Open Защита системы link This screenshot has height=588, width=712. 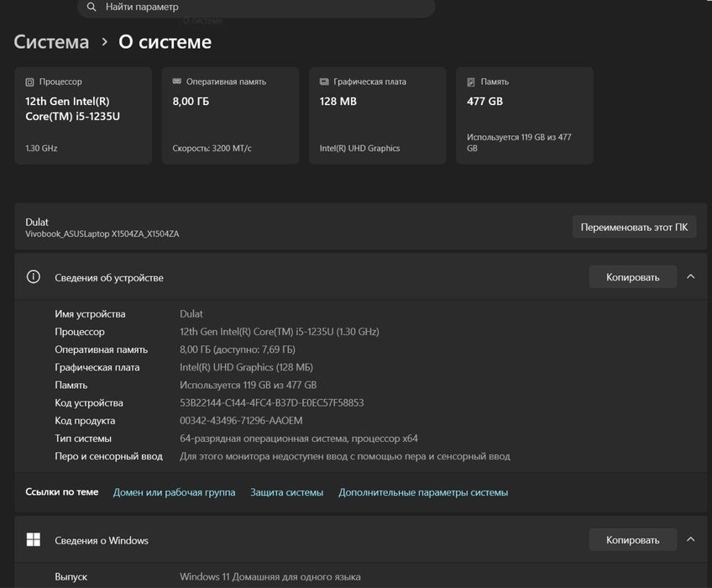[286, 492]
